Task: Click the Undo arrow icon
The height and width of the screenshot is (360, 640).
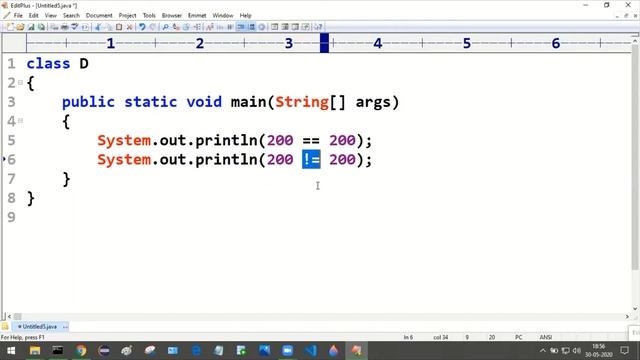Action: 142,27
